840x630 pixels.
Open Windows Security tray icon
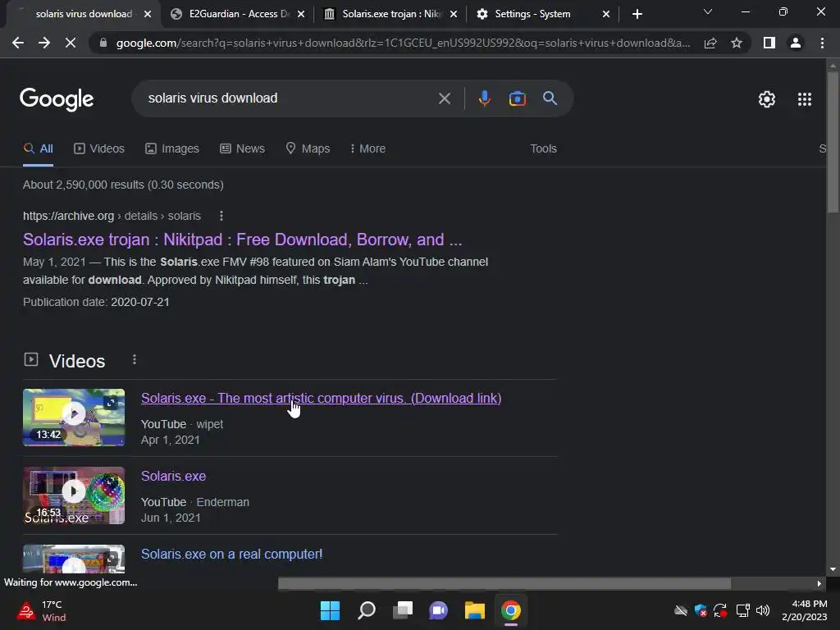click(701, 610)
